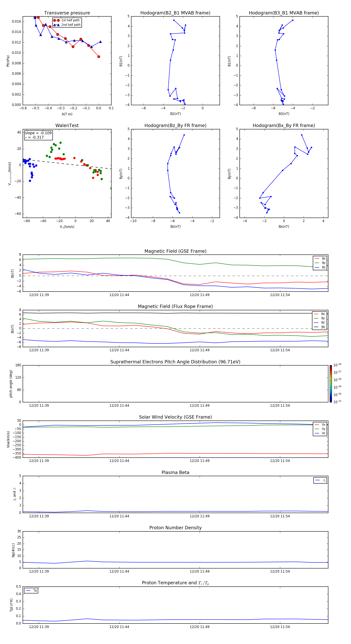Click the Suprathermal Electrons Pitch Angle title

[x=175, y=362]
